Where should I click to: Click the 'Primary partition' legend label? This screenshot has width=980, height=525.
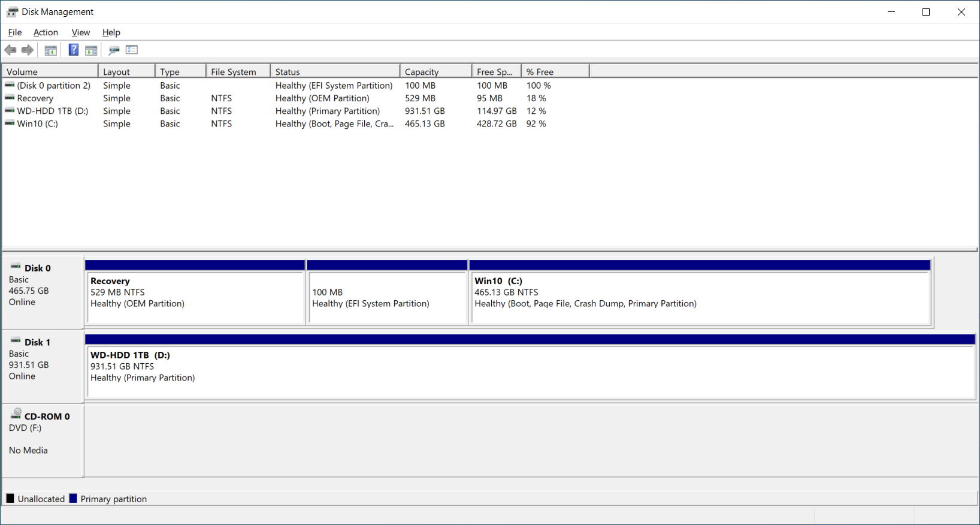(x=114, y=499)
